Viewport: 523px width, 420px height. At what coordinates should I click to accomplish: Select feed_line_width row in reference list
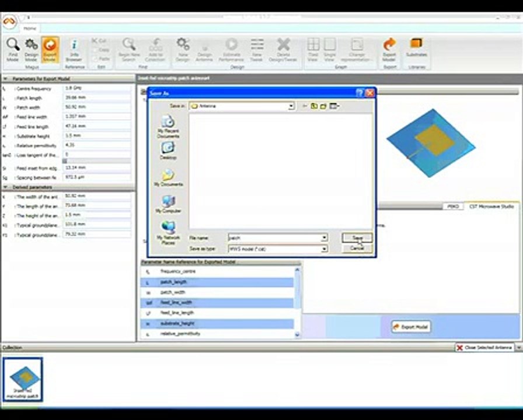(x=217, y=303)
